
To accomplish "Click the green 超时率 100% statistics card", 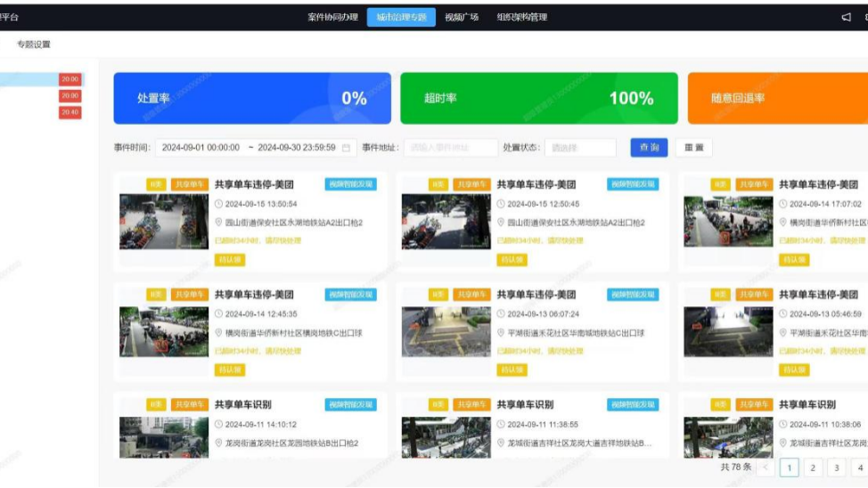I will click(x=538, y=98).
